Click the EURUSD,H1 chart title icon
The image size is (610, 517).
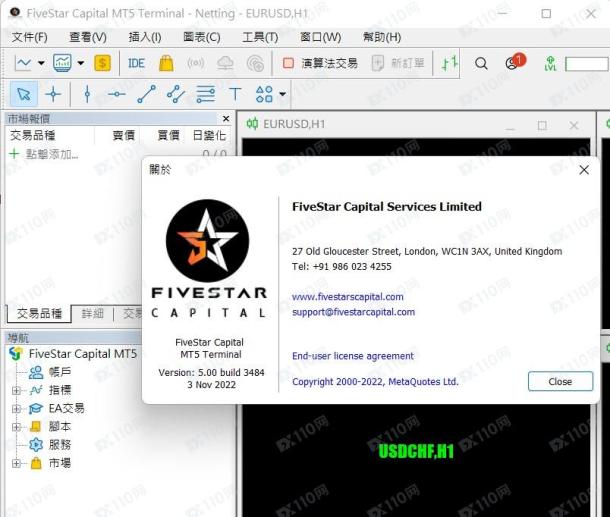(252, 124)
